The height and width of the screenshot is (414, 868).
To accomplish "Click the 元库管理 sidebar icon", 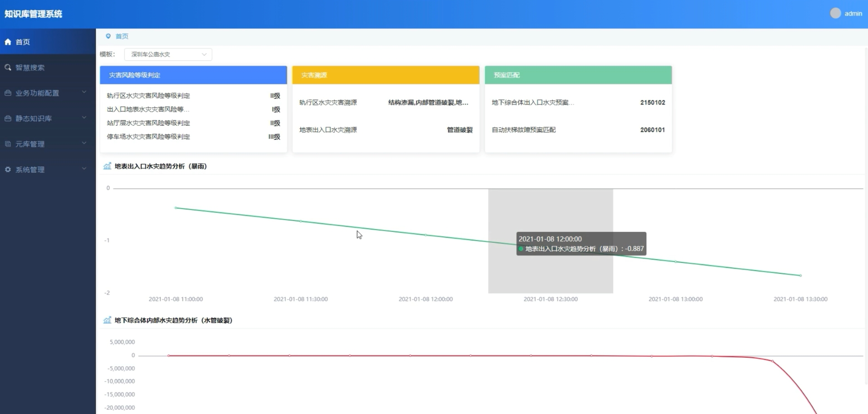I will click(8, 144).
